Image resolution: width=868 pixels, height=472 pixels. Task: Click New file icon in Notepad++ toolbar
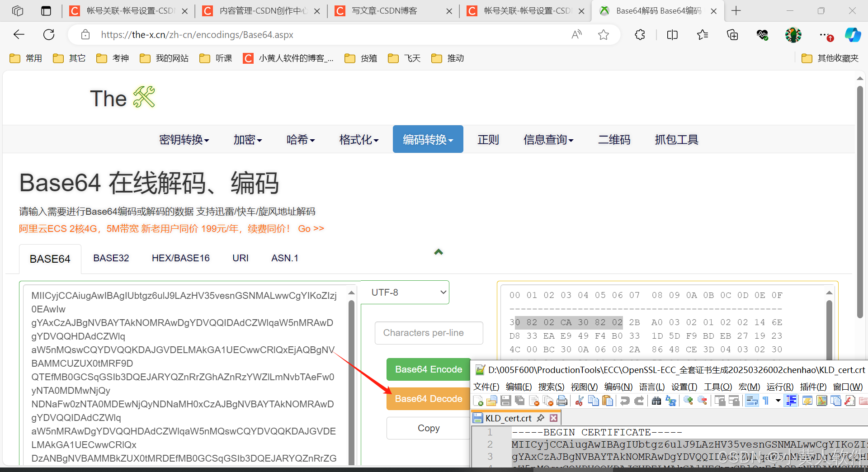(478, 401)
